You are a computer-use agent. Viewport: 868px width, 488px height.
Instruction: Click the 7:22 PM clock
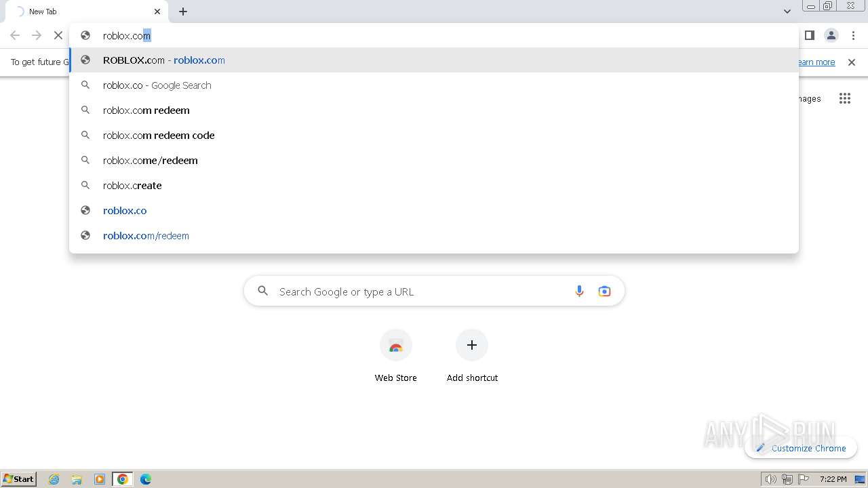pyautogui.click(x=833, y=479)
